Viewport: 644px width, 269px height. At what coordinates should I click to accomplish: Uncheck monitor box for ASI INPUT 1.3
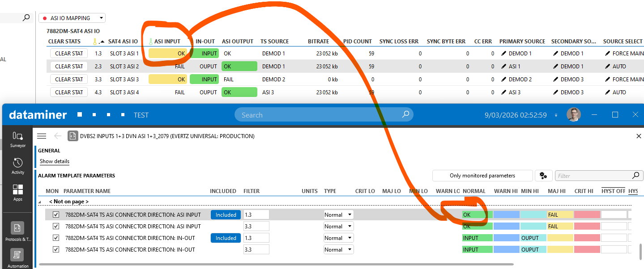click(56, 215)
